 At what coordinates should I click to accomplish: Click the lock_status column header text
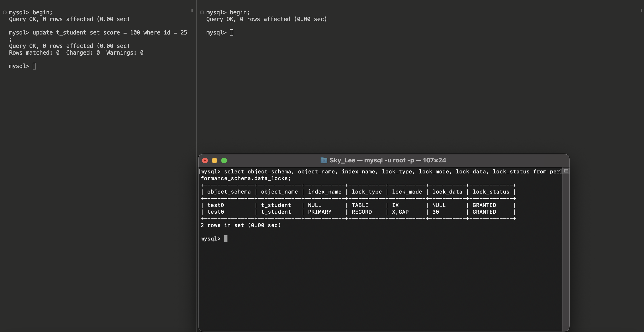(491, 192)
